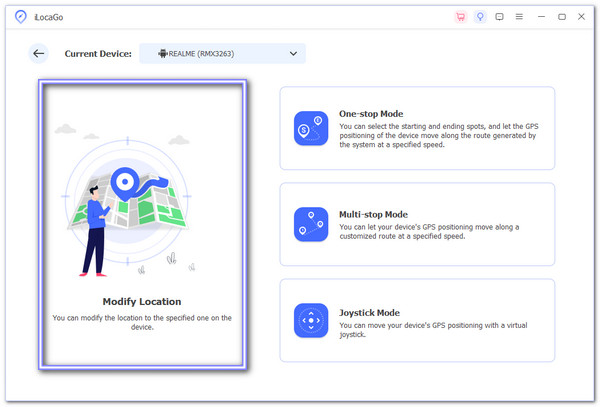Open the shopping cart purchase icon

461,17
